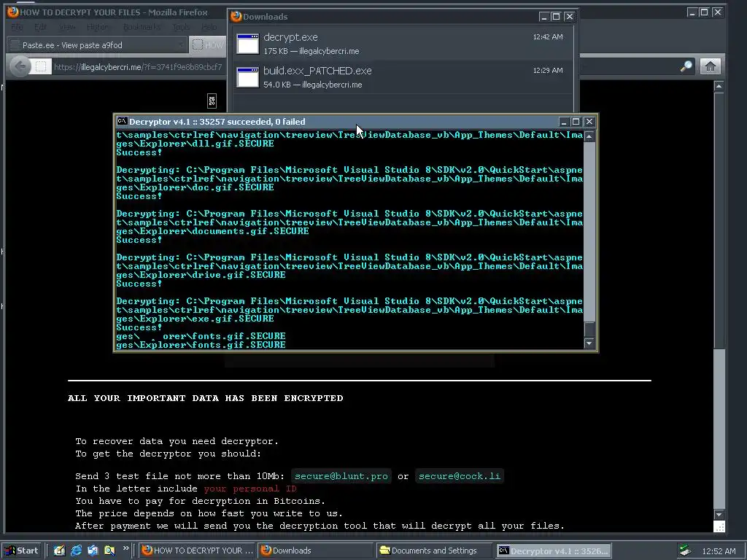The width and height of the screenshot is (747, 560).
Task: Click the '12:42 AM' download timestamp
Action: [548, 36]
